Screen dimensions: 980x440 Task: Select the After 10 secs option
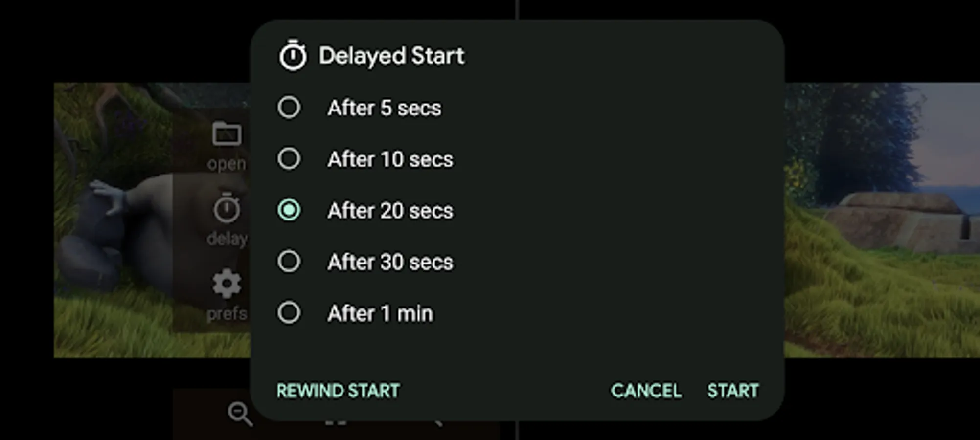tap(290, 158)
